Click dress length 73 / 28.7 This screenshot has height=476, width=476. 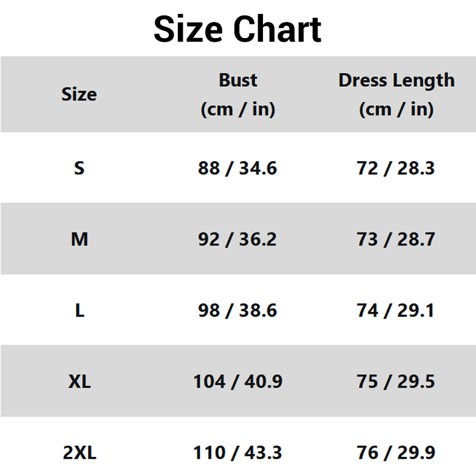click(x=396, y=239)
